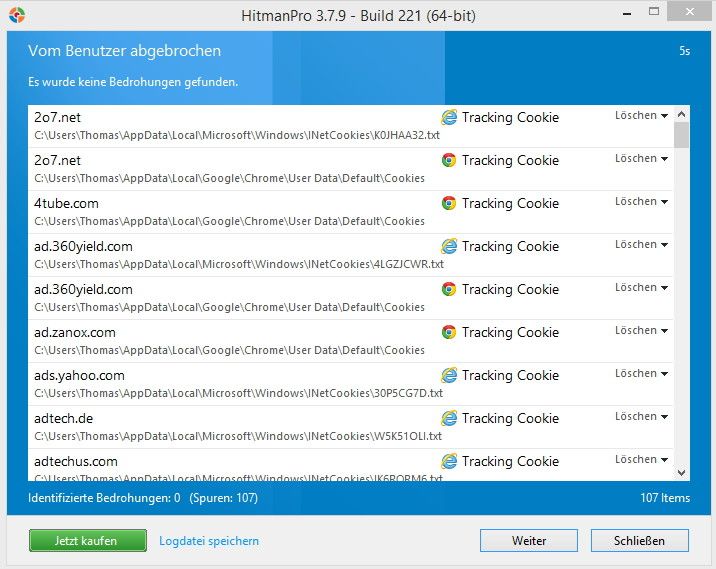Click path ending in W5K51OLI.txt
This screenshot has height=569, width=716.
[x=238, y=436]
